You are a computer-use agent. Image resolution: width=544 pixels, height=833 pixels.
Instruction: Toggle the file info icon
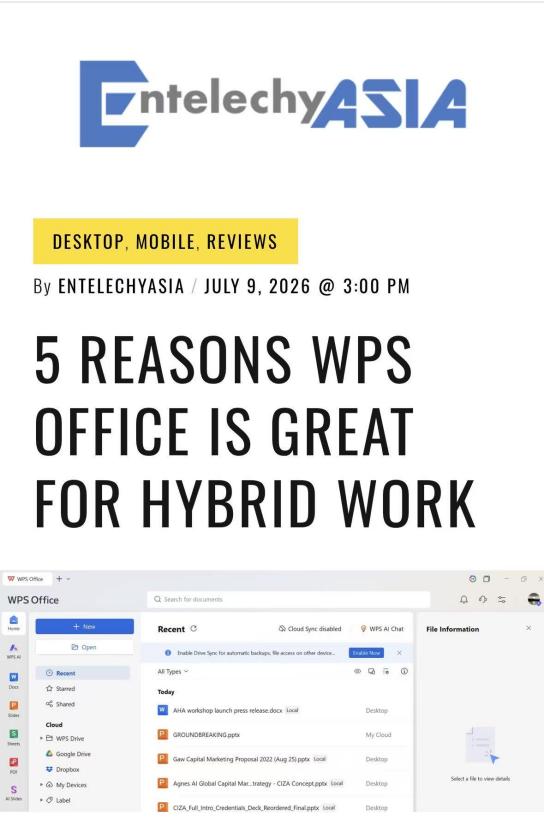point(404,671)
